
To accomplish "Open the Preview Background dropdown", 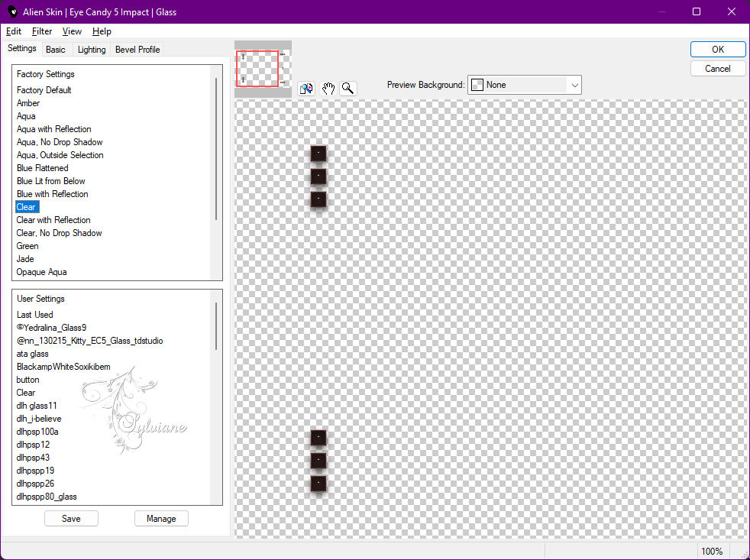I will point(524,85).
